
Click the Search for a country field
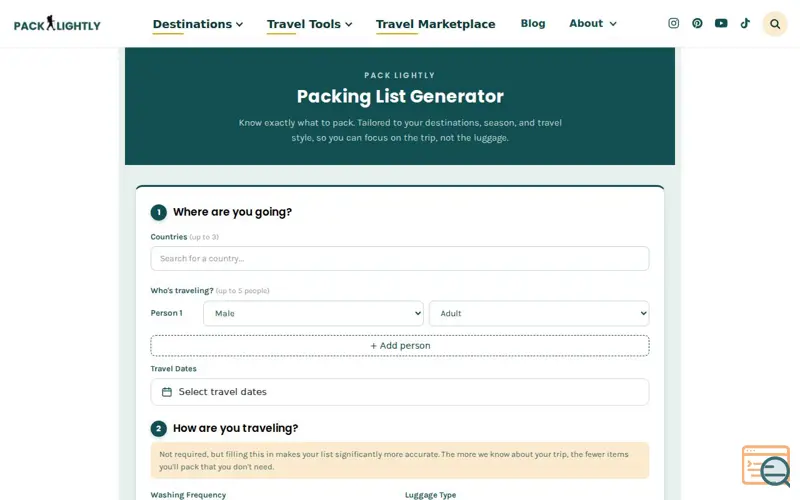tap(399, 259)
